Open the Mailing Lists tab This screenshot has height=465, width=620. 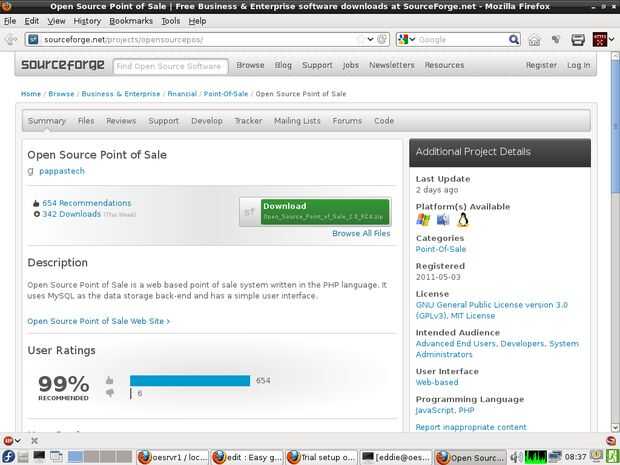(x=297, y=121)
